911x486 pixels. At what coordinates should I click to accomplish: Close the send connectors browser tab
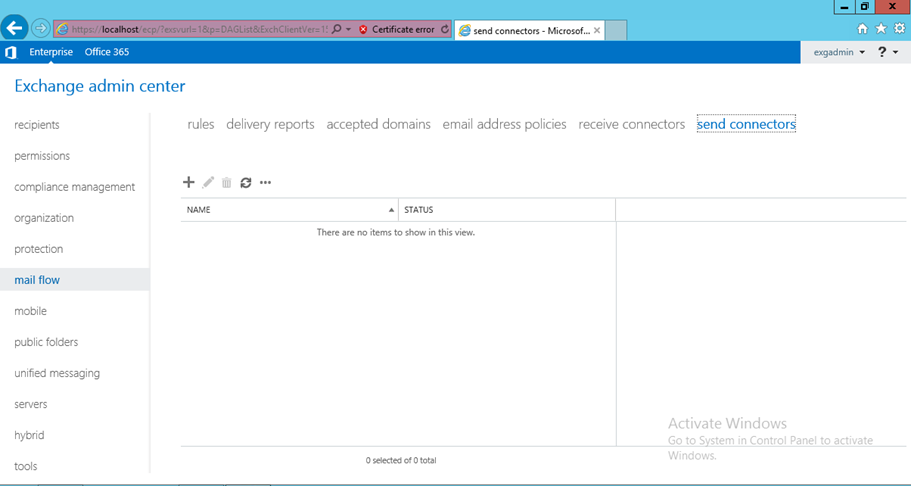click(x=597, y=30)
